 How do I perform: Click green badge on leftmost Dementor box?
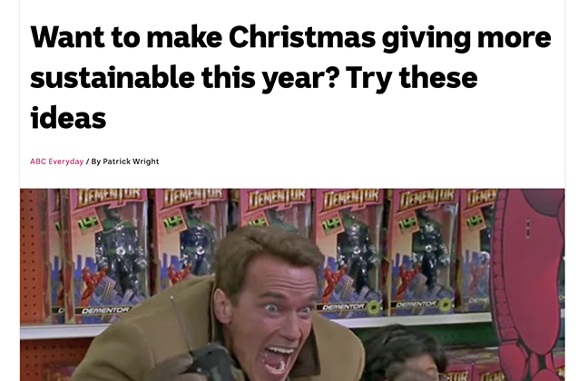point(88,224)
